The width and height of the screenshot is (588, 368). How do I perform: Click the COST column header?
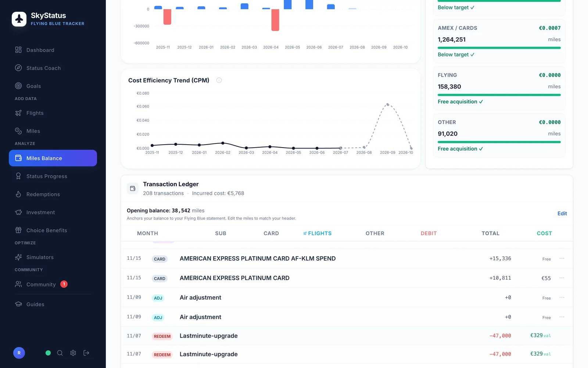[544, 233]
